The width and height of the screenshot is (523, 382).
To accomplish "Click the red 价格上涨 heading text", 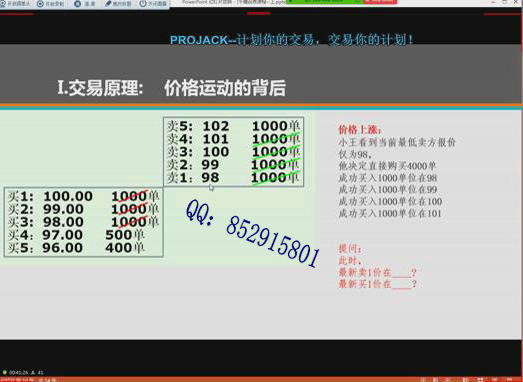I will pyautogui.click(x=360, y=129).
